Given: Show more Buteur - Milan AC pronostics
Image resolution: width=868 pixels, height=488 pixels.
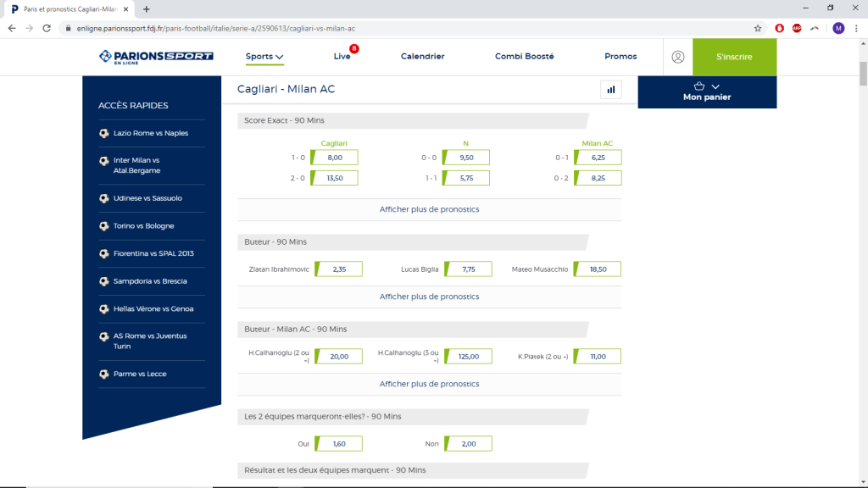Looking at the screenshot, I should click(x=429, y=384).
